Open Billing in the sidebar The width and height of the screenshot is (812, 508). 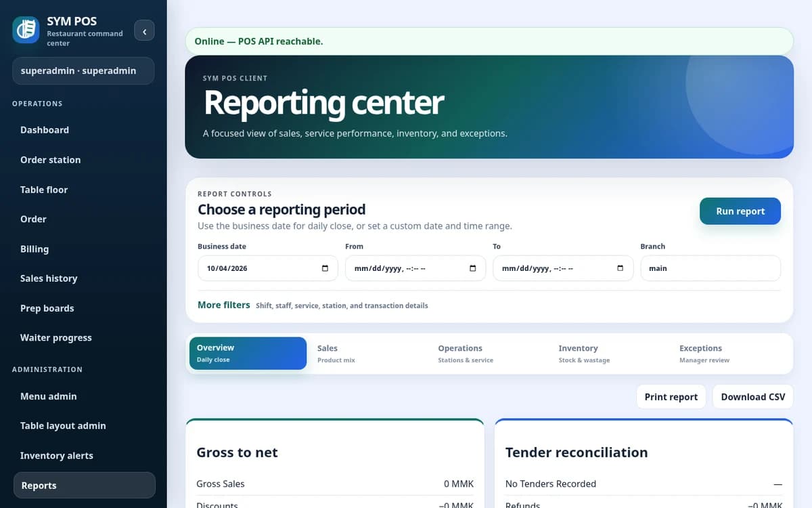tap(85, 249)
